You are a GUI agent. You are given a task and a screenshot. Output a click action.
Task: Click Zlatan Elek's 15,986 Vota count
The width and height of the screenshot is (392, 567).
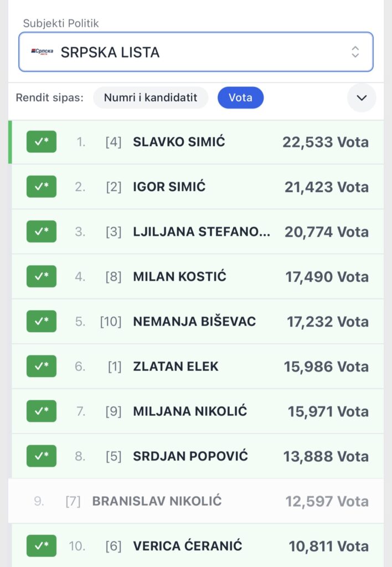326,367
